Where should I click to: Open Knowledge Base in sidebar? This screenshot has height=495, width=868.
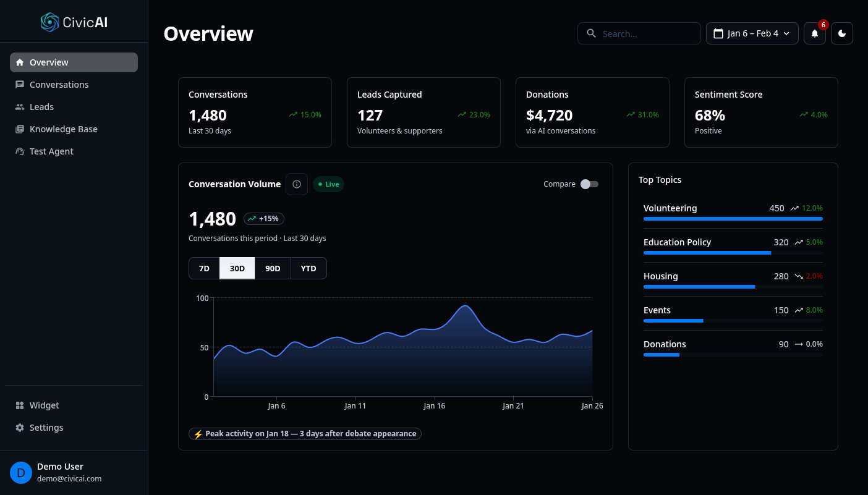[x=63, y=129]
